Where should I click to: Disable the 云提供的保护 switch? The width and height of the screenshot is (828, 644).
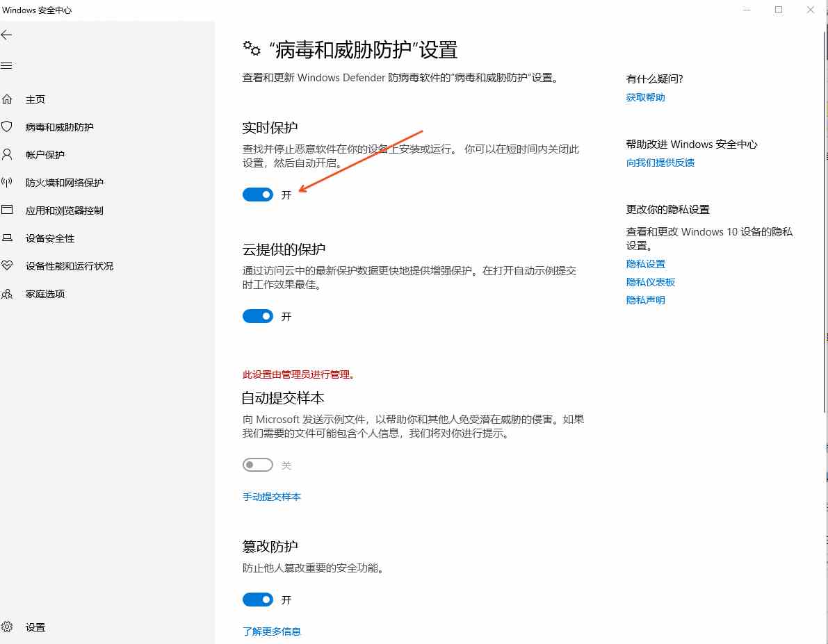click(258, 316)
